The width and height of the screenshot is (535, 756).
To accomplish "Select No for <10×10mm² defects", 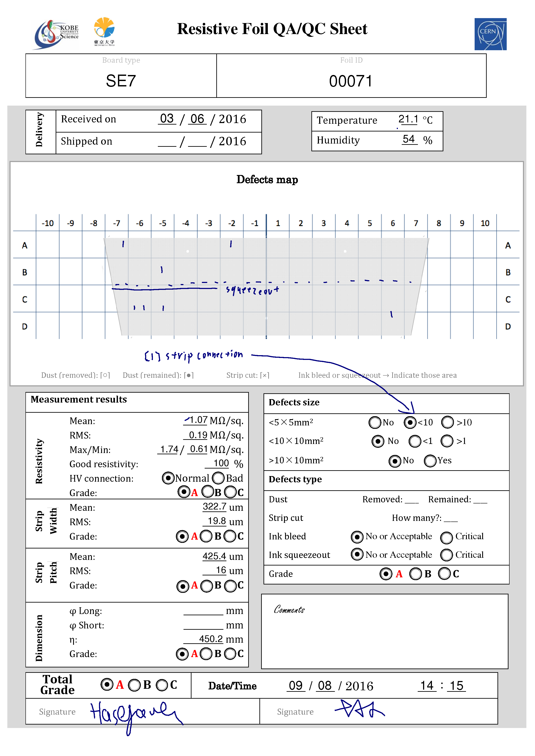I will (378, 441).
